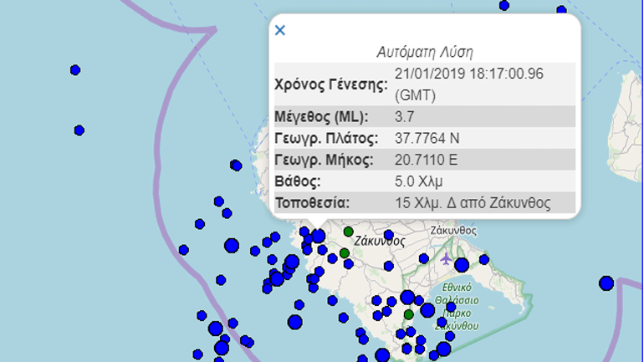Select the depth value 5.0 Χλμ
The image size is (644, 362).
418,181
